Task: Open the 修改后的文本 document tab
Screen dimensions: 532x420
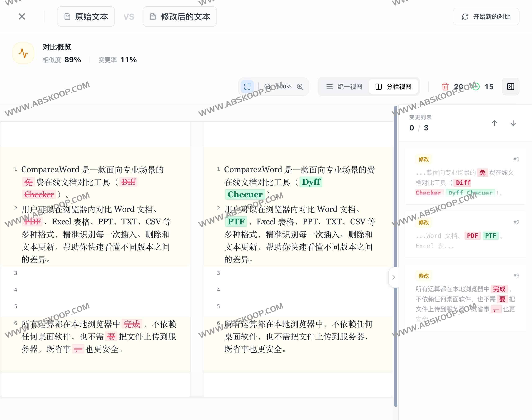Action: click(180, 16)
